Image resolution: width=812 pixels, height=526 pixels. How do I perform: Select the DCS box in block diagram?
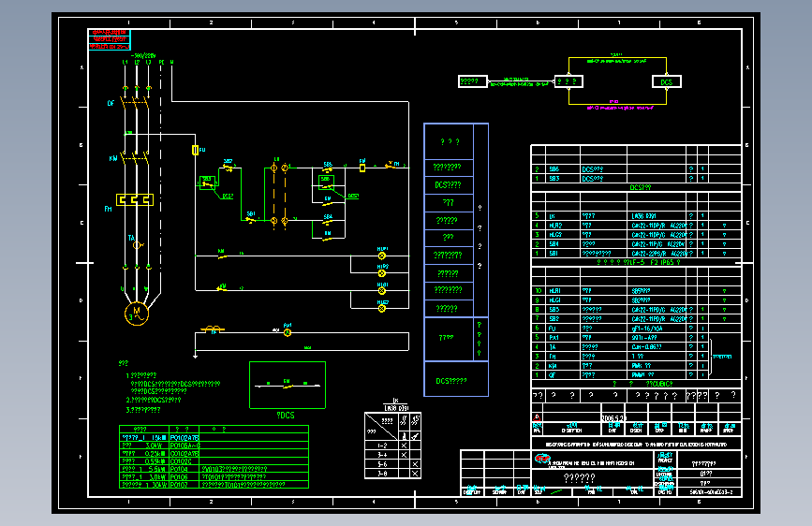point(667,81)
